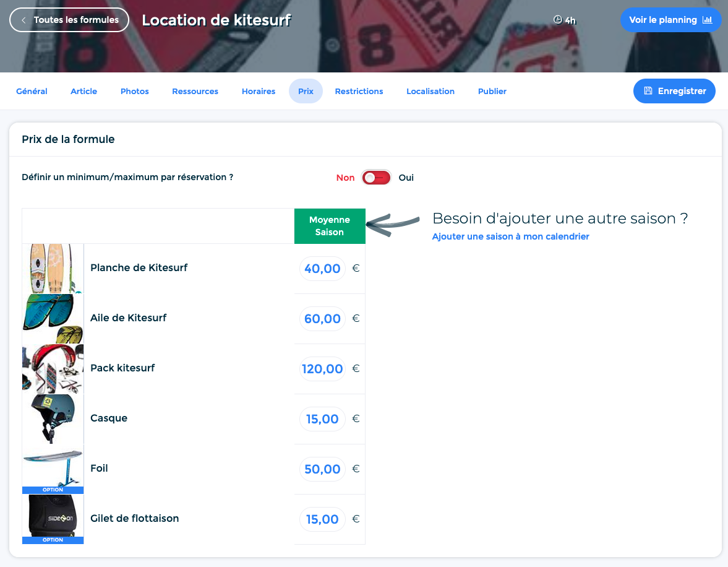The image size is (728, 567).
Task: Open the Publier tab
Action: pyautogui.click(x=492, y=91)
